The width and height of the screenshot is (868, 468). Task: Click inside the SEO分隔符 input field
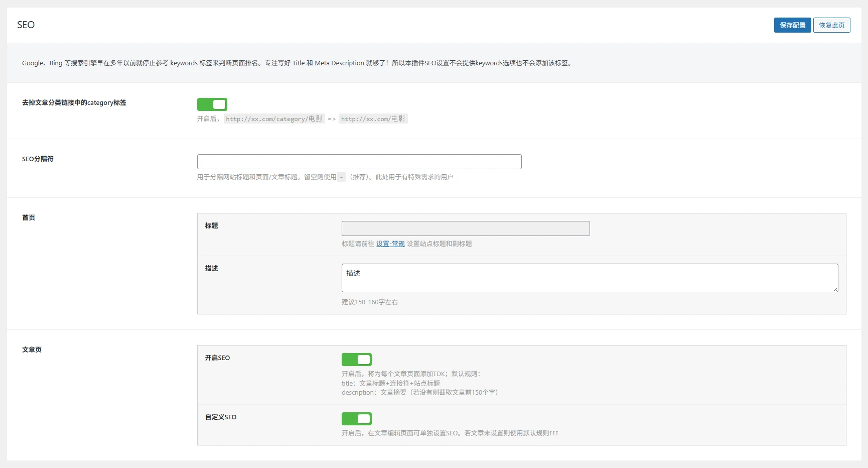(x=359, y=161)
